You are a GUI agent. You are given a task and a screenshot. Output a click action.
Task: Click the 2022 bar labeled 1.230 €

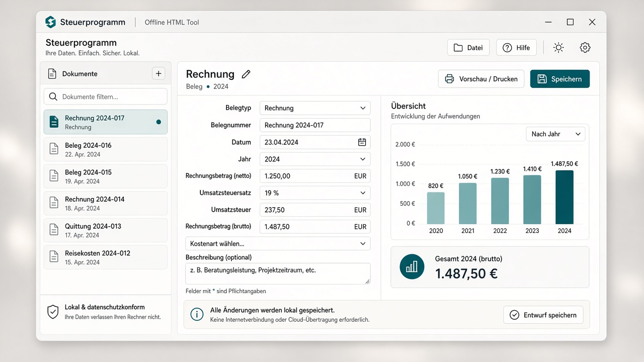[500, 201]
